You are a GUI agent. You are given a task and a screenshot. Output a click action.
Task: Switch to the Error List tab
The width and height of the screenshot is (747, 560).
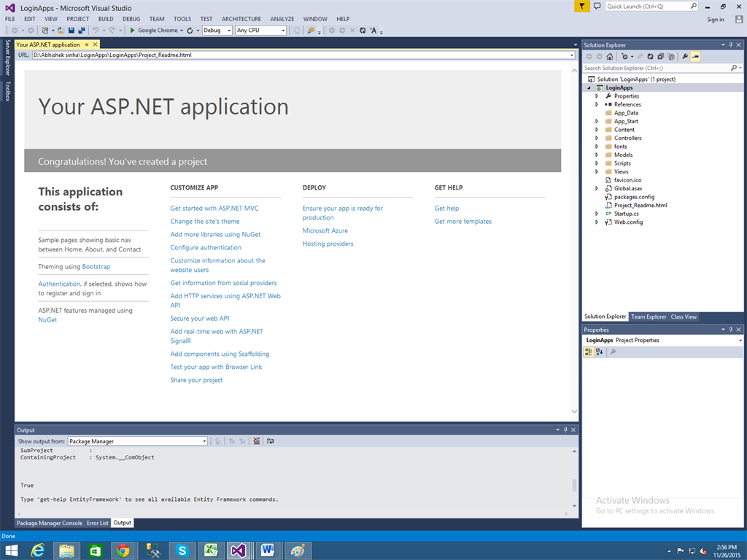coord(98,523)
